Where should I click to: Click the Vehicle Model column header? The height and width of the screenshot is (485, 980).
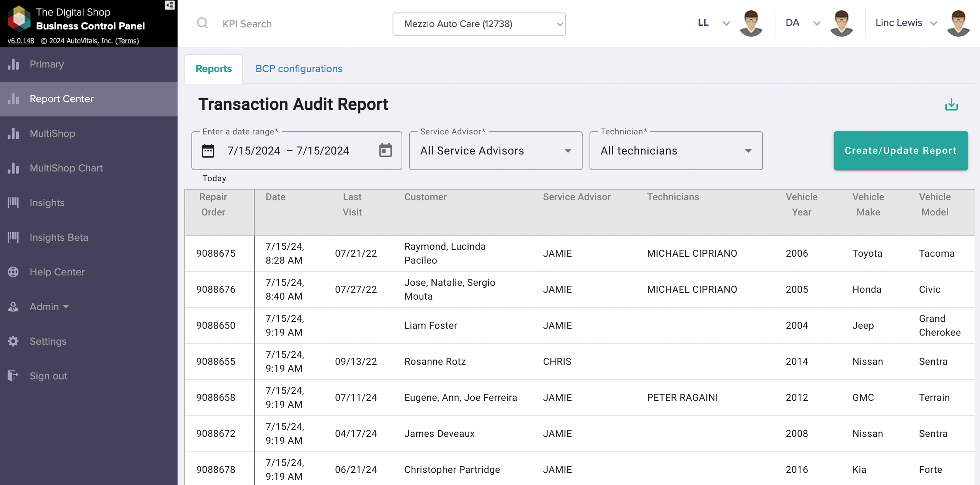pos(935,205)
